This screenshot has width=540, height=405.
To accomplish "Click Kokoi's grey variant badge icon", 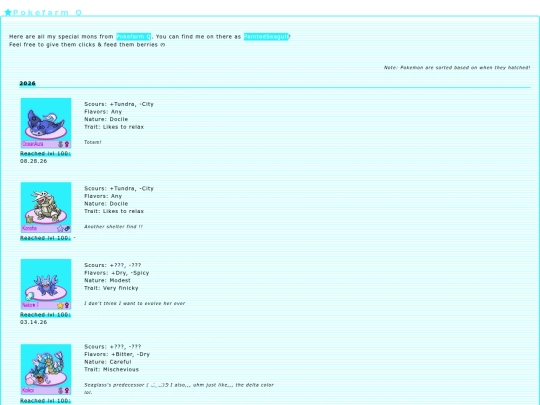I will pyautogui.click(x=60, y=391).
